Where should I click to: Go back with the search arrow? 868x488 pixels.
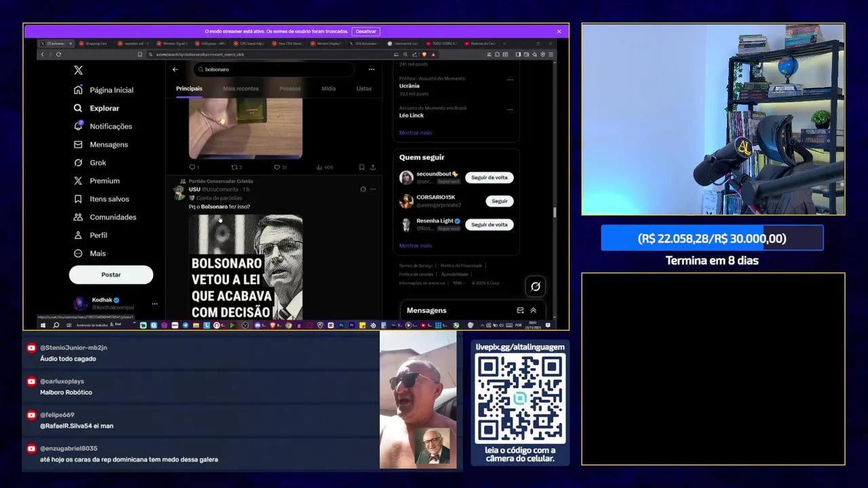(x=175, y=69)
